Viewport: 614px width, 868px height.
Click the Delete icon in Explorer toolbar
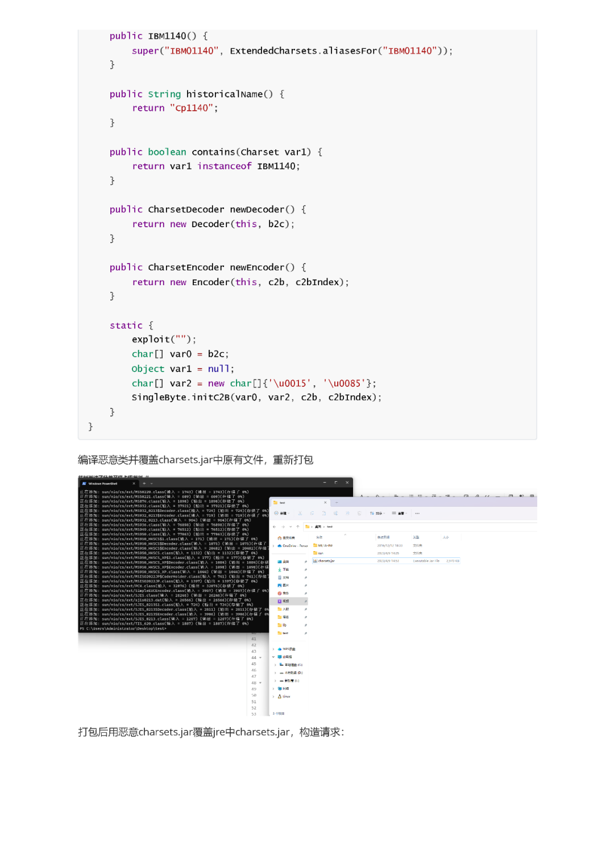pyautogui.click(x=359, y=514)
